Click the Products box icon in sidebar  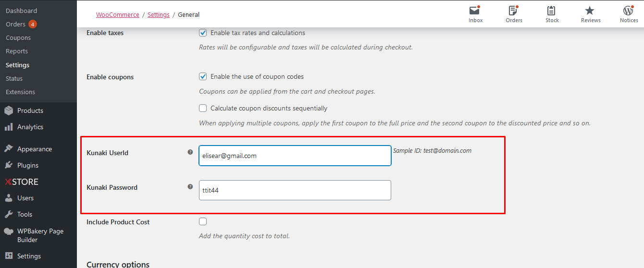[9, 110]
